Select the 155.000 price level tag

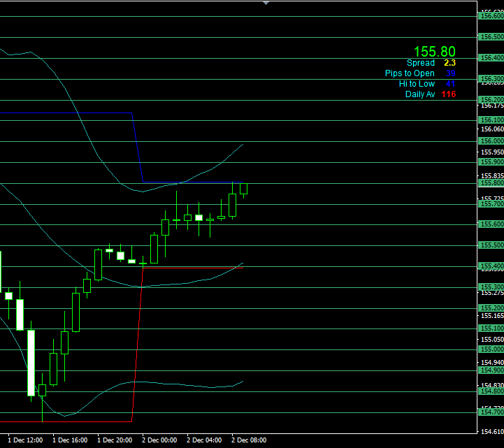click(x=491, y=349)
